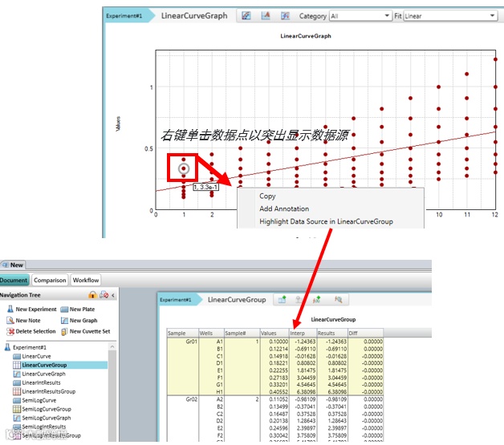Select Add Annotation from context menu
Image resolution: width=504 pixels, height=445 pixels.
pyautogui.click(x=284, y=208)
